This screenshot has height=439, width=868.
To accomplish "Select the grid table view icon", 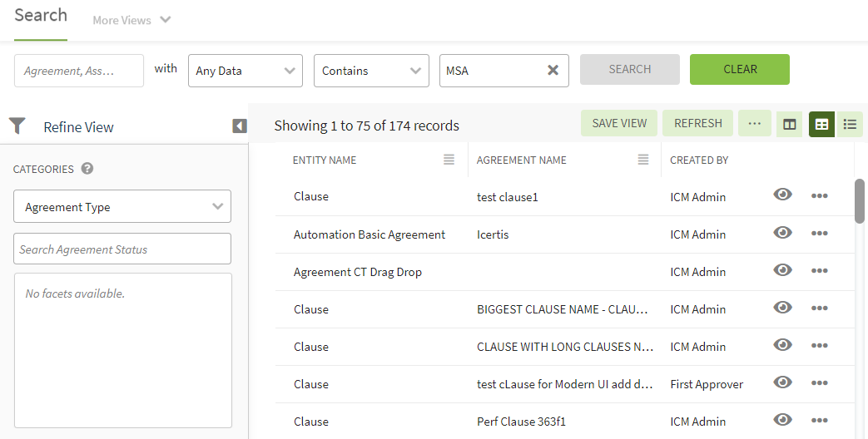I will 821,124.
